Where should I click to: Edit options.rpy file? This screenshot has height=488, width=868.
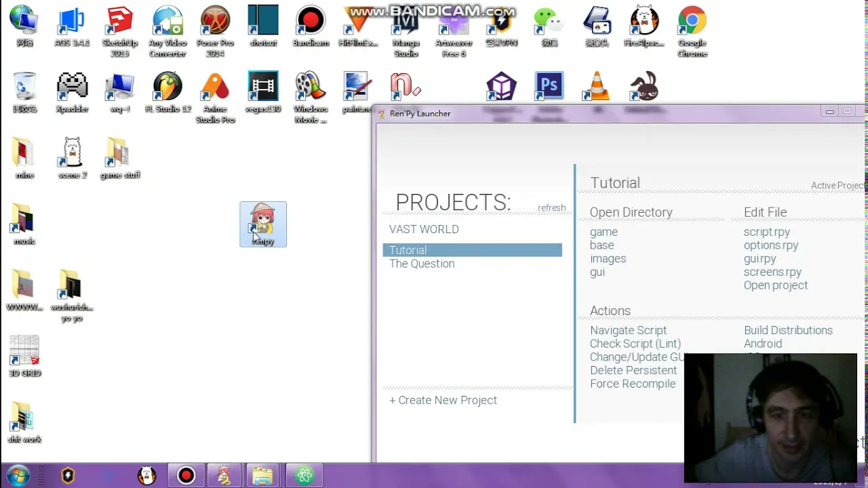771,245
